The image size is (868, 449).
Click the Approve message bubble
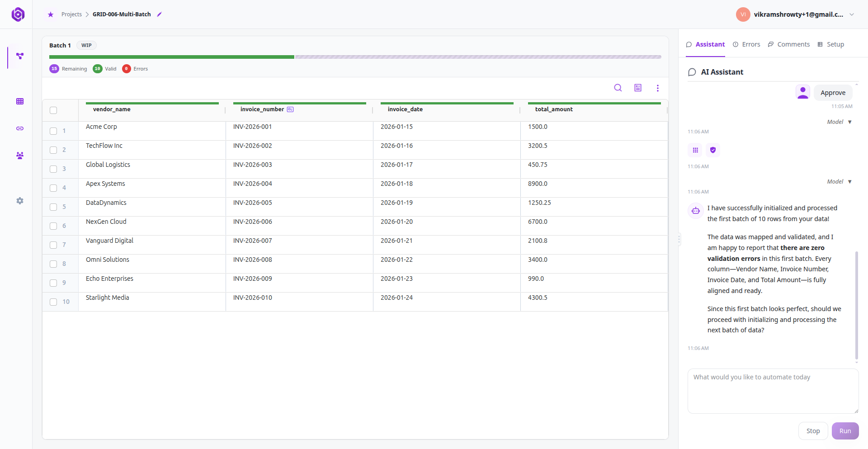[833, 93]
